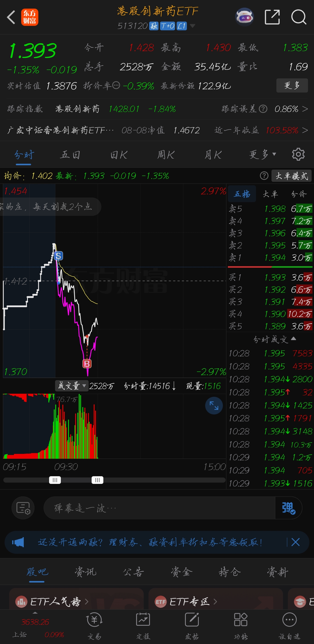Tap the 折价率 info icon
This screenshot has width=314, height=644.
click(116, 85)
